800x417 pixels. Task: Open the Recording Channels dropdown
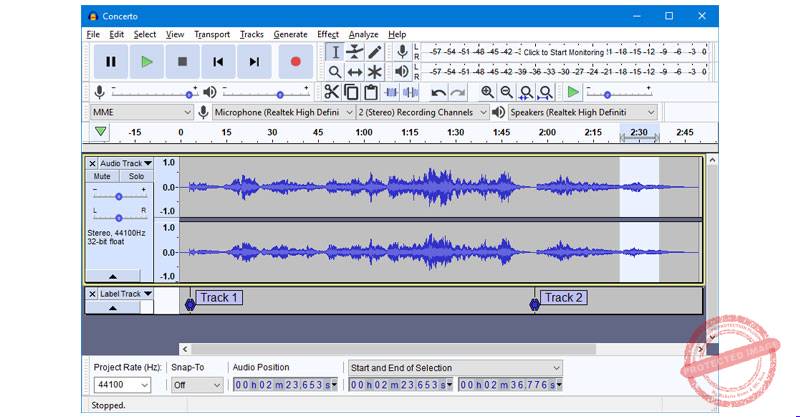[422, 112]
